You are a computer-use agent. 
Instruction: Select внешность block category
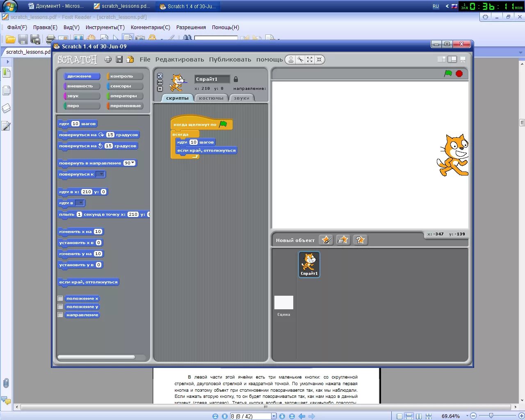82,86
